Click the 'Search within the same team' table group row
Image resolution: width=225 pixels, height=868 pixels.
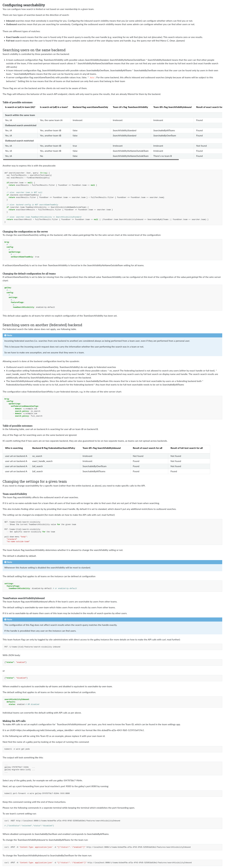112,115
